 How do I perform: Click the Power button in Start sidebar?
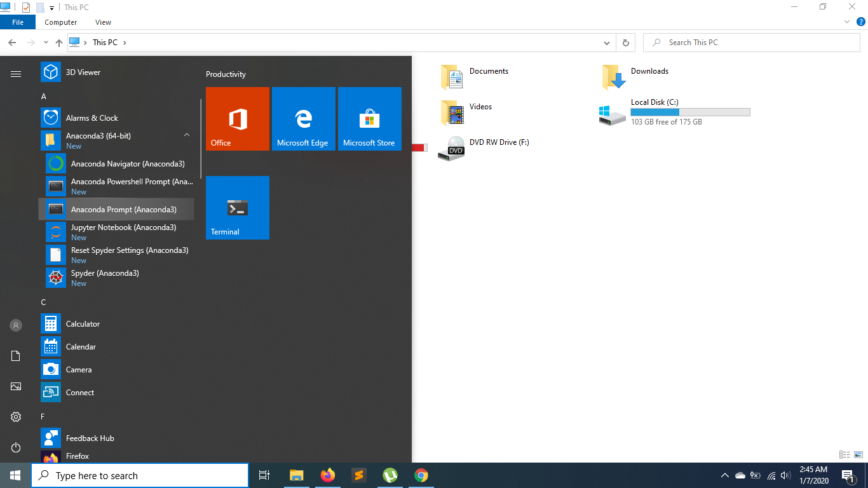[16, 447]
